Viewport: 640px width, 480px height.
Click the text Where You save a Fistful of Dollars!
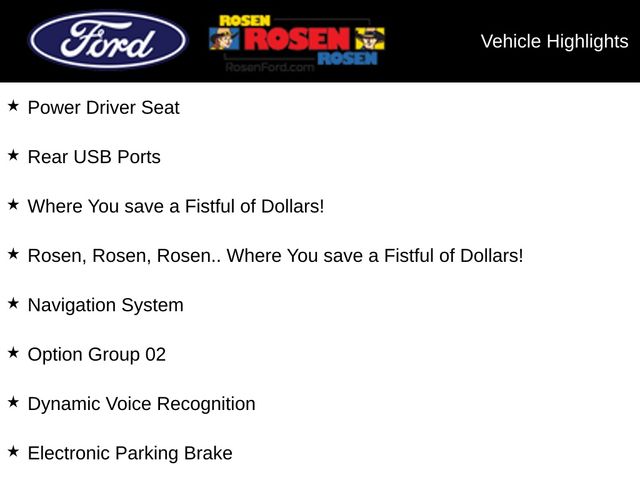(176, 206)
